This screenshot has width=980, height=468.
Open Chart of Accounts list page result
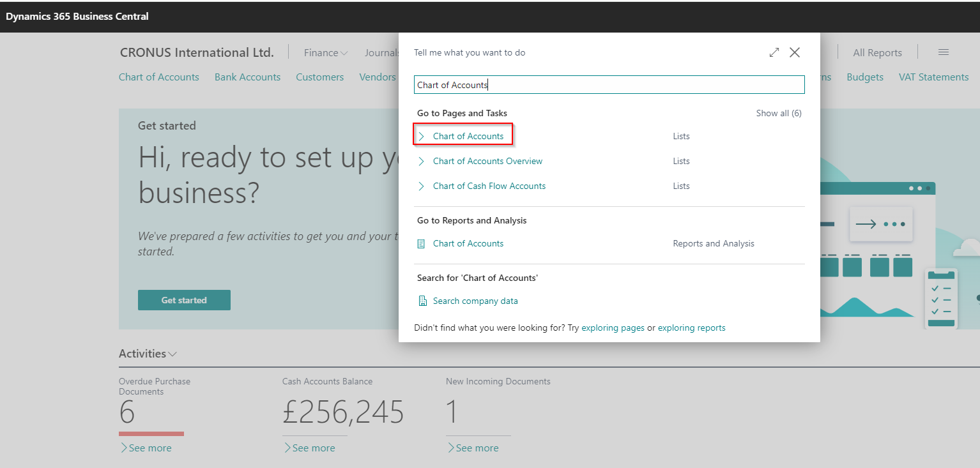[x=468, y=136]
